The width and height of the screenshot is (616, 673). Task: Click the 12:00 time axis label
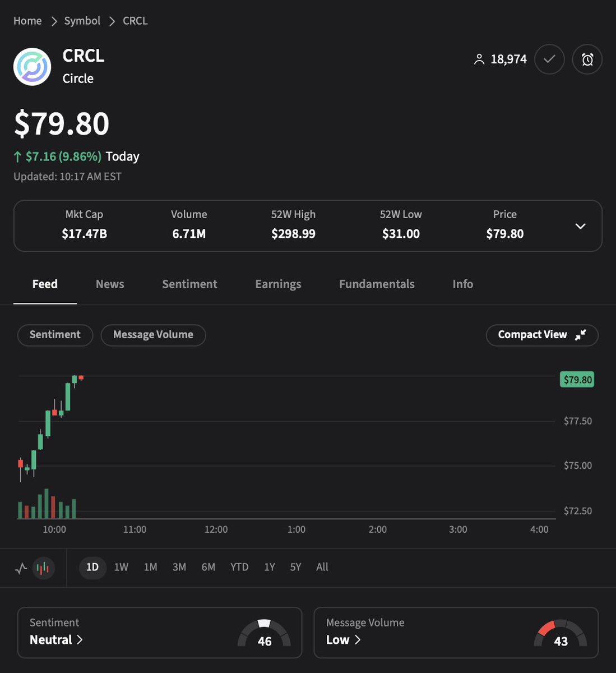pos(216,529)
